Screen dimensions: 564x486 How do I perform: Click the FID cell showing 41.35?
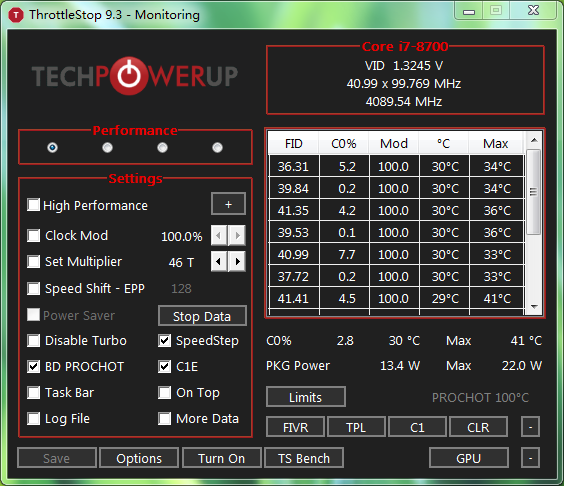pyautogui.click(x=294, y=210)
